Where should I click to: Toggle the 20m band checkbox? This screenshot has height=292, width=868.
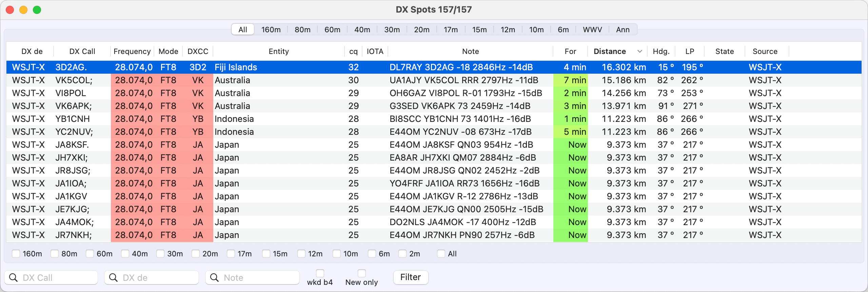coord(196,254)
